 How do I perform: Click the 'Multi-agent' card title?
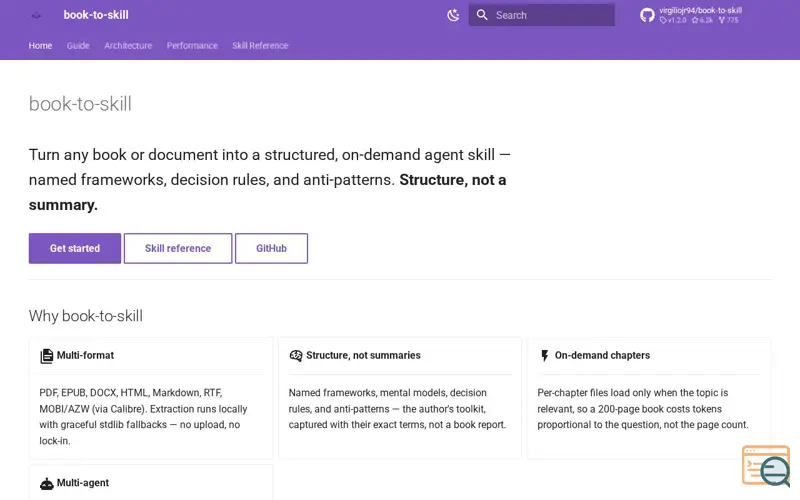[x=83, y=483]
